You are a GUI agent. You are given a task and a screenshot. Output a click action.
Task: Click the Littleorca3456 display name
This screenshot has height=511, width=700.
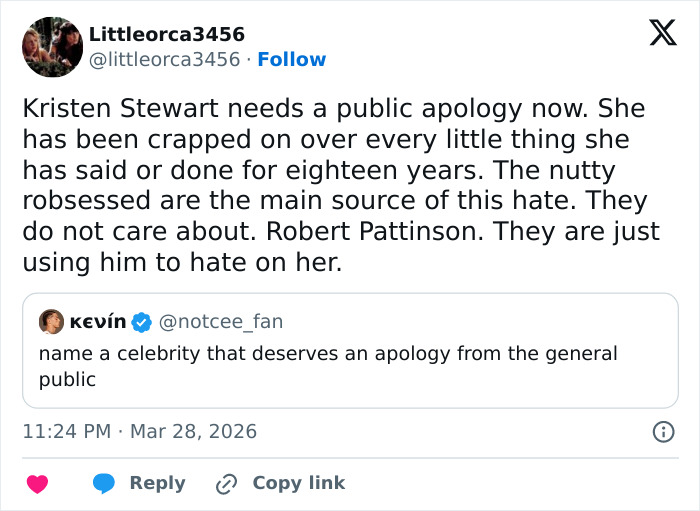pos(167,35)
